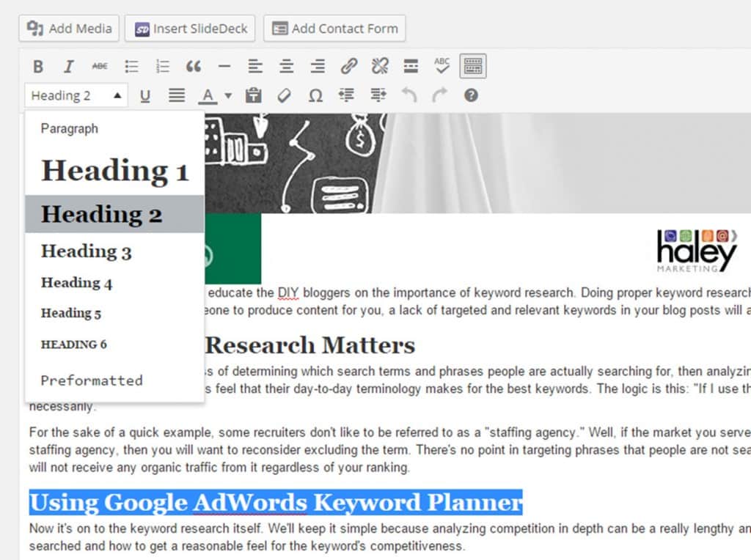This screenshot has width=751, height=560.
Task: Choose Heading 3 from the format list
Action: click(x=114, y=251)
